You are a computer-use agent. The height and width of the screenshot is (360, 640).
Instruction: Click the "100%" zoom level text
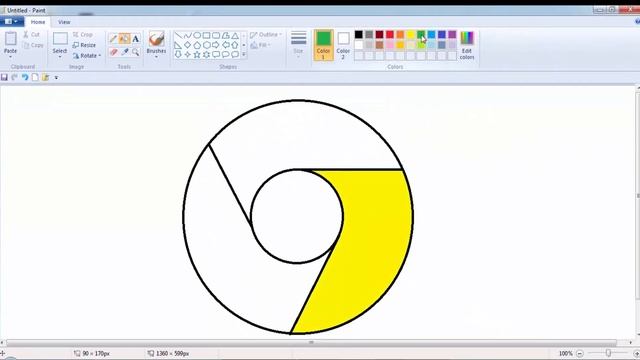pos(566,353)
